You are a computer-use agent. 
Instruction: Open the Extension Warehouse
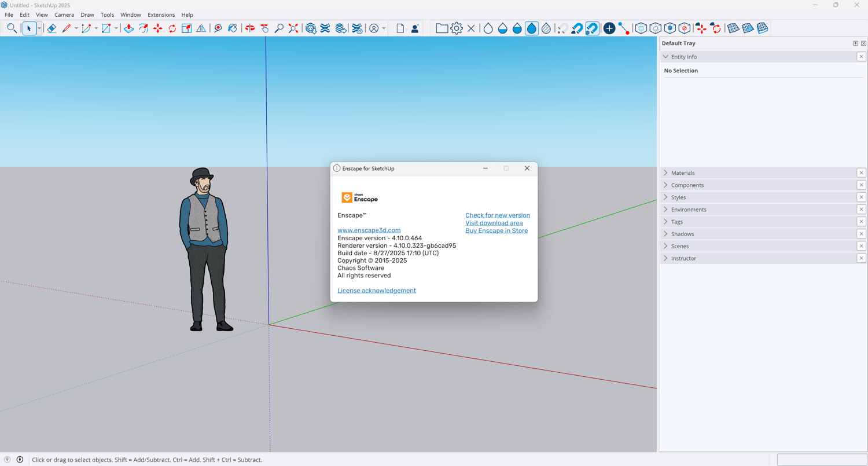click(x=325, y=28)
